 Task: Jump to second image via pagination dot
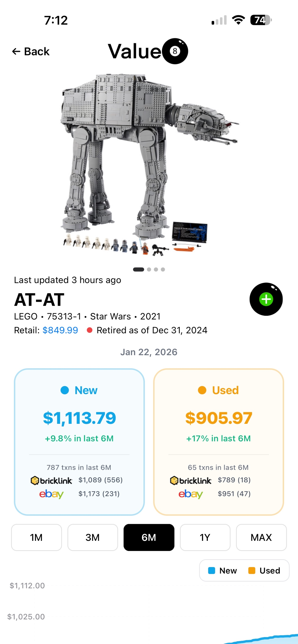click(x=149, y=270)
